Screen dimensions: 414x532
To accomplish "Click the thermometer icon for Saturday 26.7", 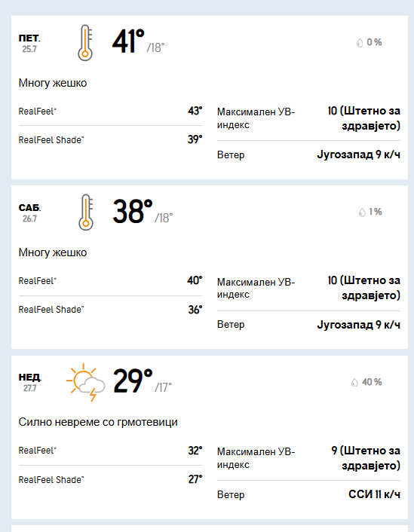I will 85,212.
